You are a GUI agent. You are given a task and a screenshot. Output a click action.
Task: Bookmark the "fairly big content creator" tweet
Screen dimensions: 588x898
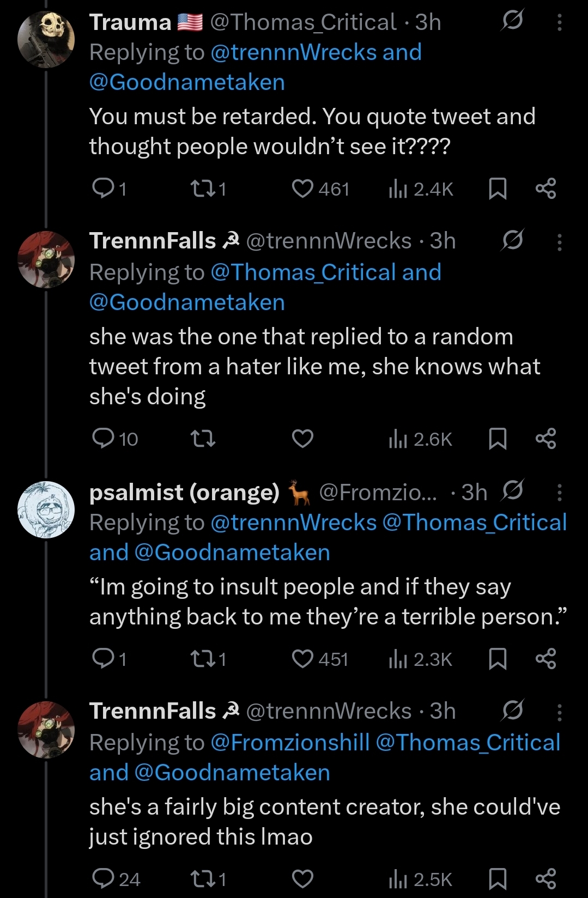click(x=498, y=879)
